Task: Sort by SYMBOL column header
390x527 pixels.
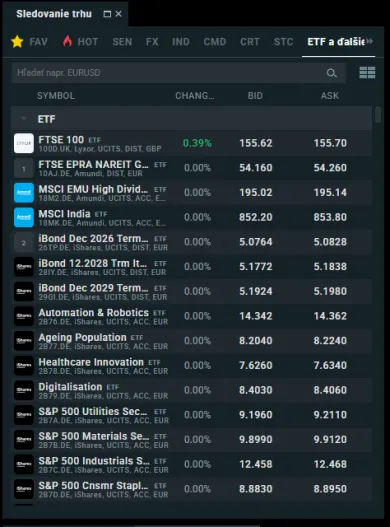Action: pyautogui.click(x=56, y=96)
